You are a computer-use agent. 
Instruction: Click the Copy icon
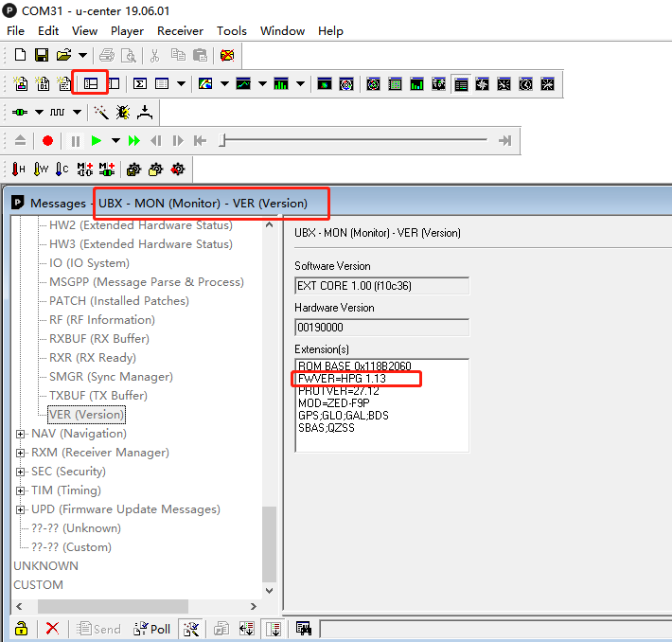(178, 55)
